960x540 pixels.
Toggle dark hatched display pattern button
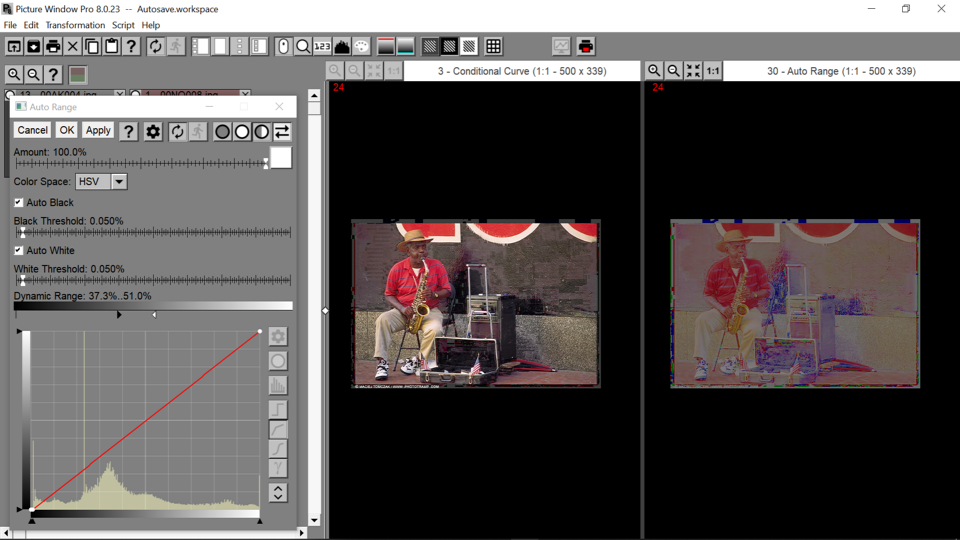(430, 47)
